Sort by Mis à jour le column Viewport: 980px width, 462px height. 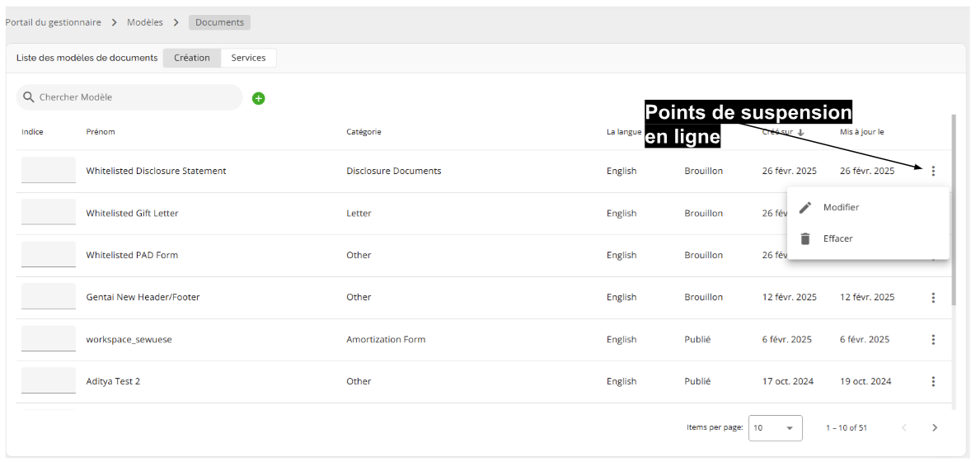pyautogui.click(x=862, y=132)
